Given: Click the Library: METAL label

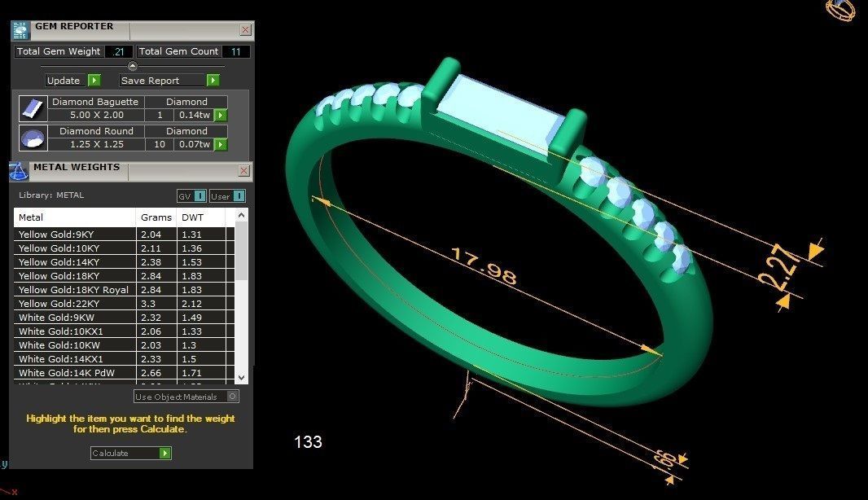Looking at the screenshot, I should (51, 195).
